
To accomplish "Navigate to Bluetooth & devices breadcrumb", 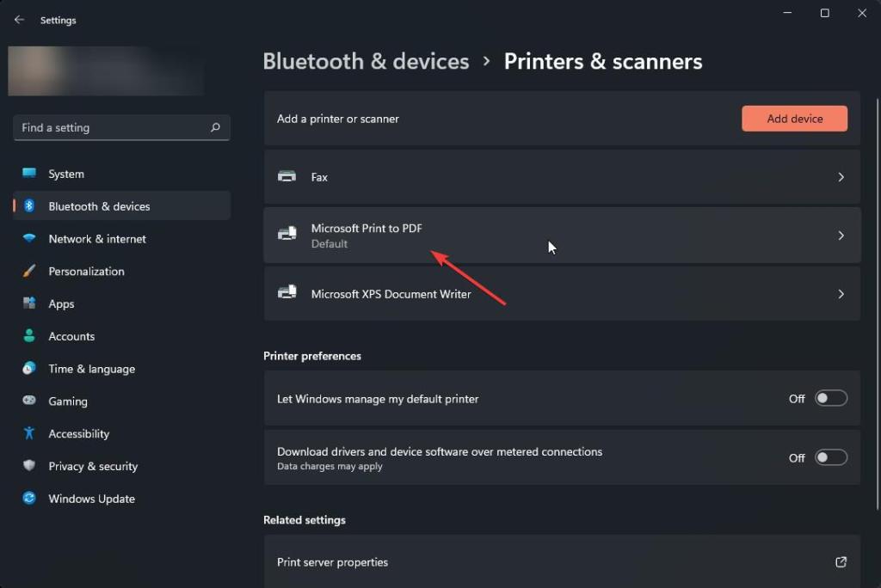I will (366, 62).
